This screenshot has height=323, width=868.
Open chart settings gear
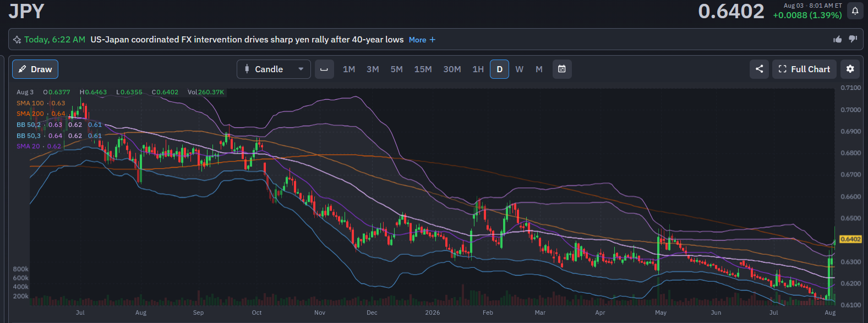850,69
